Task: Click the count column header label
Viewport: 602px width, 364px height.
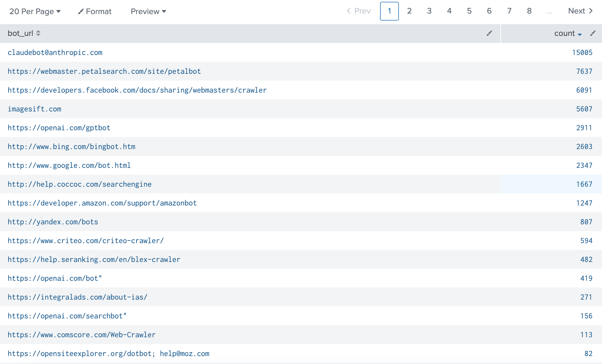Action: click(x=564, y=33)
